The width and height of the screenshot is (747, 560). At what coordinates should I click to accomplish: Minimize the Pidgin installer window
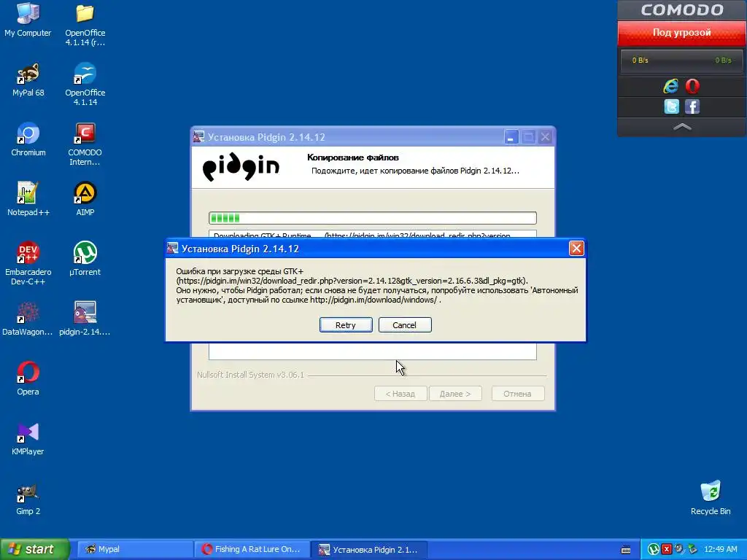511,137
